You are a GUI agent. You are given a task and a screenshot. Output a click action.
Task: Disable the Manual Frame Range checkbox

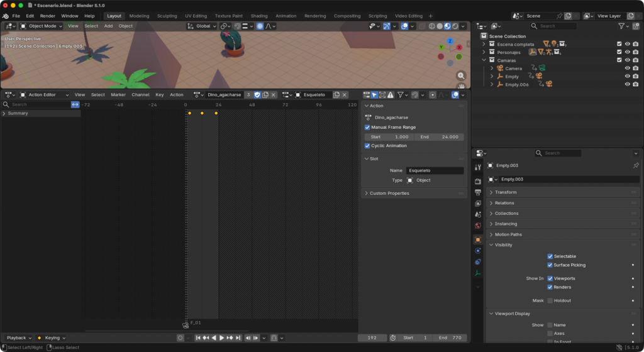(367, 127)
